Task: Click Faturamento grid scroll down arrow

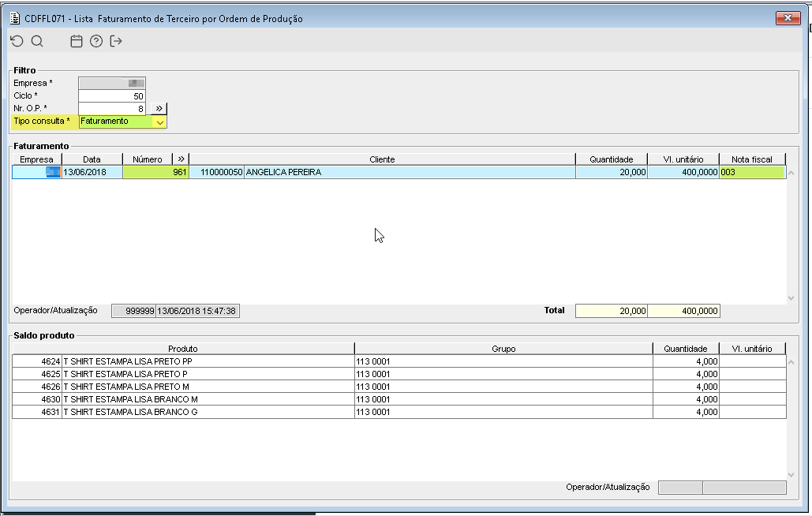Action: (x=791, y=297)
